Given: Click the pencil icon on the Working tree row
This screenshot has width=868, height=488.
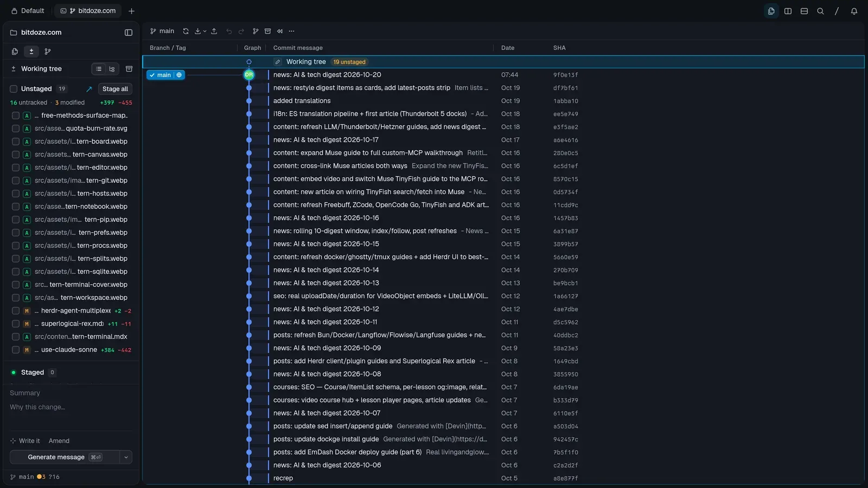Looking at the screenshot, I should click(x=278, y=62).
